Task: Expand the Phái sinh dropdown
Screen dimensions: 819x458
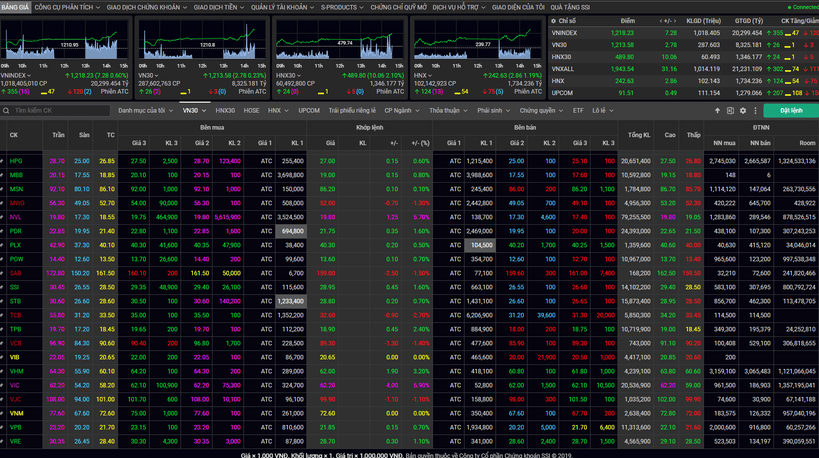Action: tap(493, 111)
